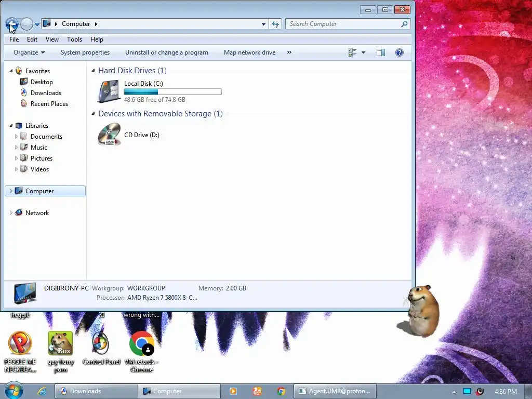The width and height of the screenshot is (532, 399).
Task: Expand the Pictures library
Action: pyautogui.click(x=16, y=158)
